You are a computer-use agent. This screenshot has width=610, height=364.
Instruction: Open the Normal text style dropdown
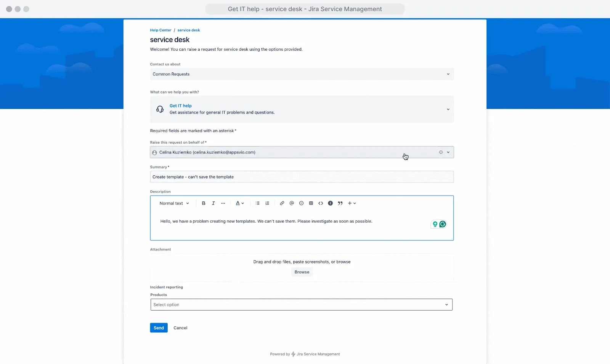(174, 203)
